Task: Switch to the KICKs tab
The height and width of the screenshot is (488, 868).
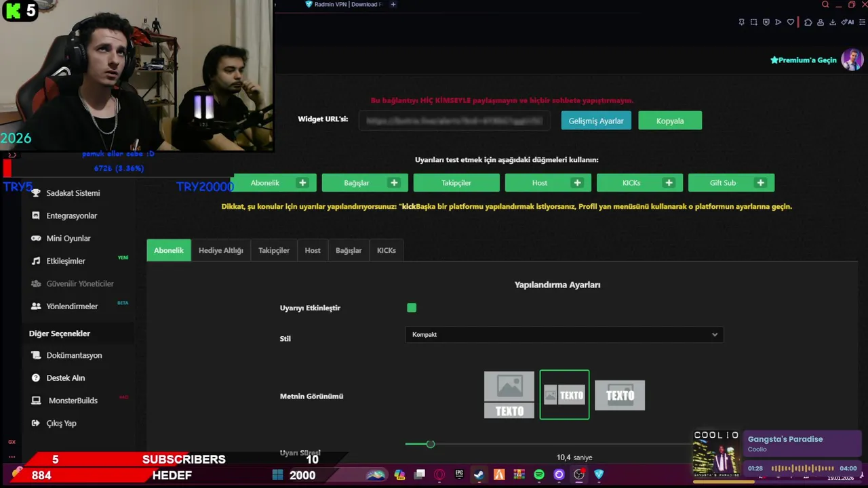Action: (387, 250)
